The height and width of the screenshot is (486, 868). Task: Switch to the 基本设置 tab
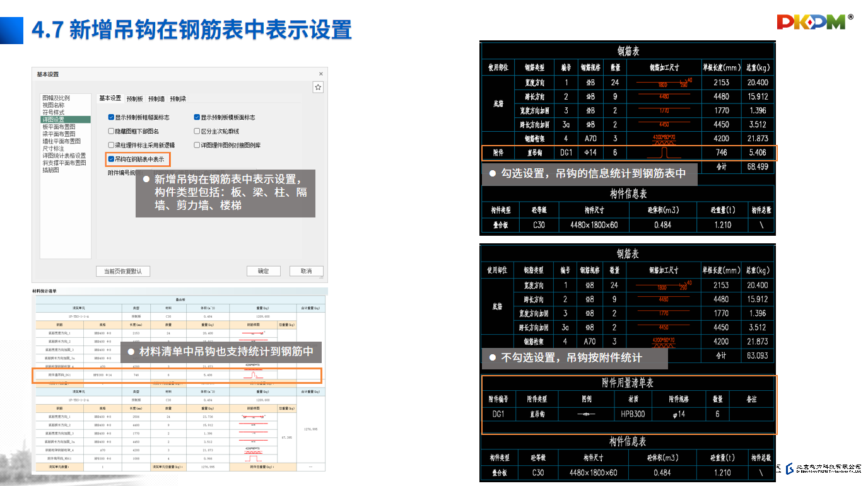[x=110, y=98]
